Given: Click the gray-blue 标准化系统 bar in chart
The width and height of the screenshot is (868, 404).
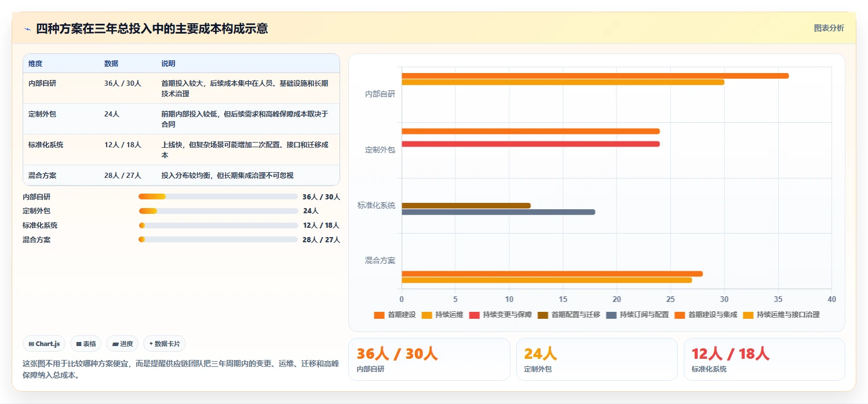Looking at the screenshot, I should [498, 212].
